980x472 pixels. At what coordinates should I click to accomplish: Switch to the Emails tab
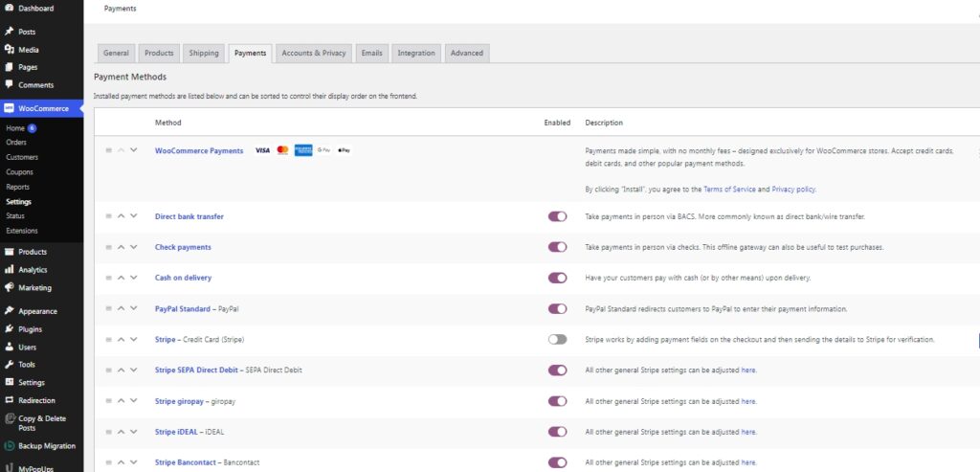coord(372,54)
